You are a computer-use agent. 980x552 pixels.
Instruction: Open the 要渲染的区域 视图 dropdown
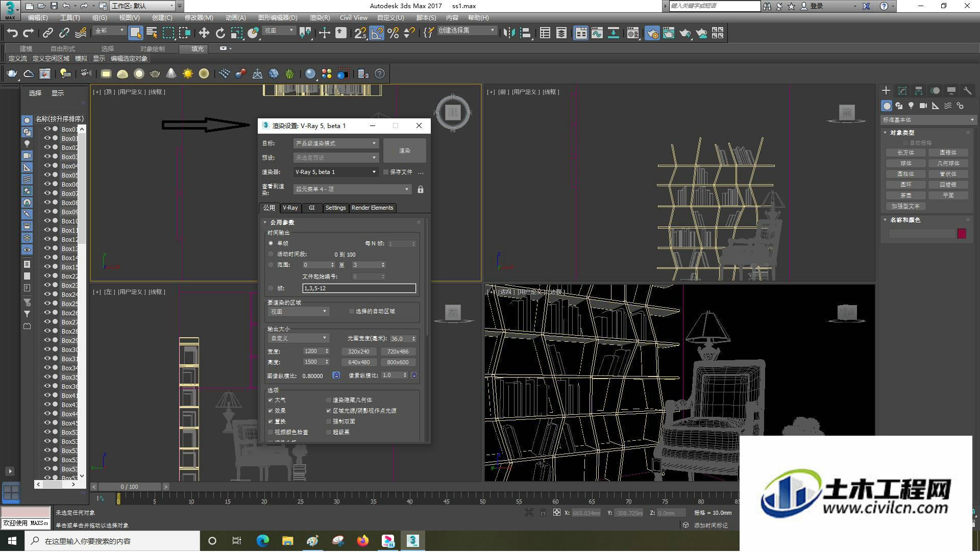298,311
